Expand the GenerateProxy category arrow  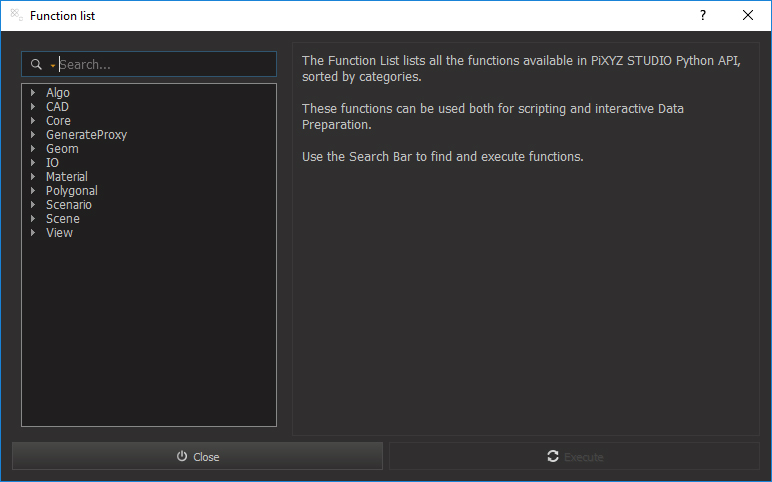click(33, 135)
